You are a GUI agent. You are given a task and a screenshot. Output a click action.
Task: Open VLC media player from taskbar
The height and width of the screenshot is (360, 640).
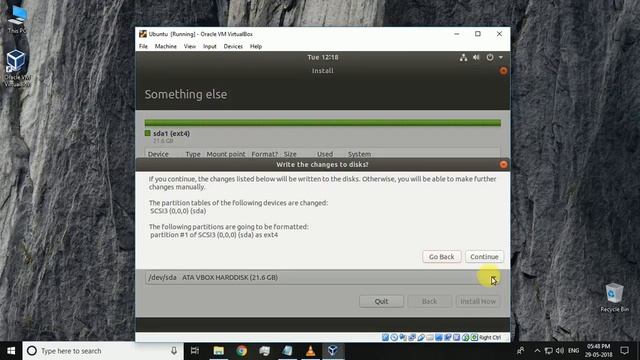click(x=310, y=351)
